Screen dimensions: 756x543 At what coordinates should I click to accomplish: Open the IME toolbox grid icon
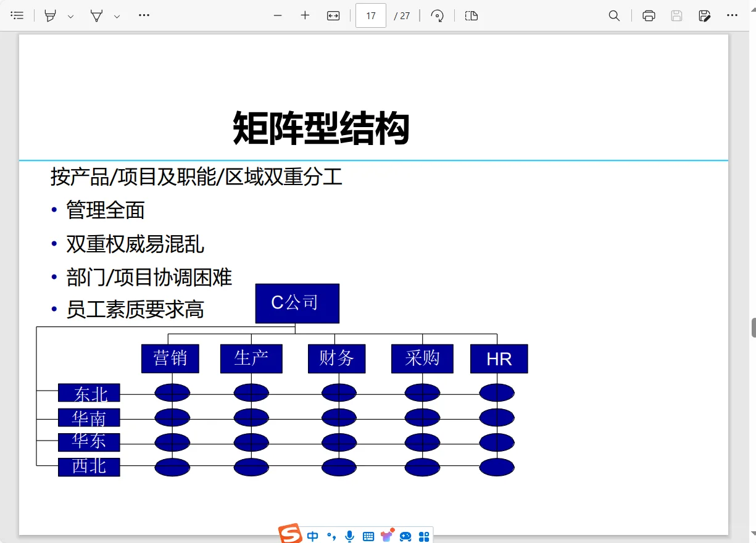(424, 536)
